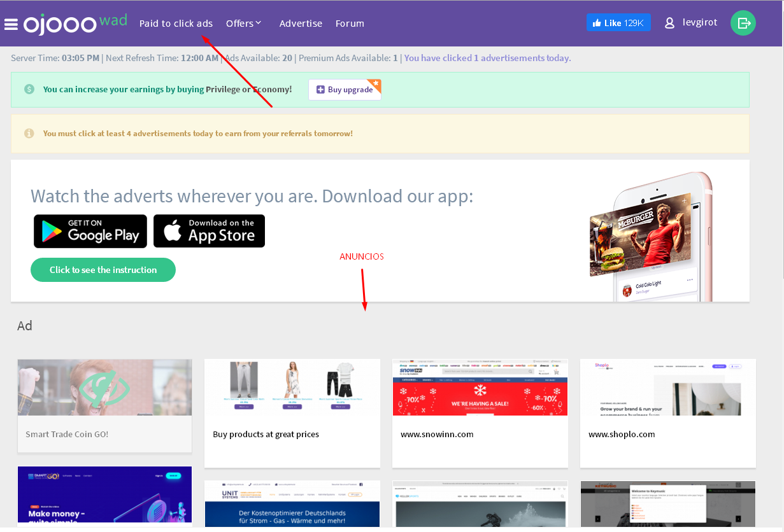784x532 pixels.
Task: Click the 'Server Time: 03:05 PM' text
Action: click(x=55, y=58)
